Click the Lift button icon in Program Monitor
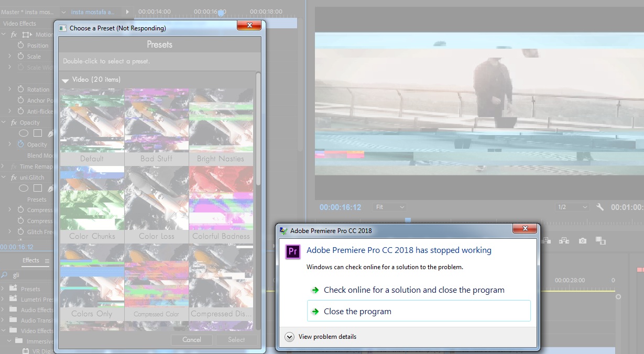This screenshot has width=644, height=354. click(547, 241)
